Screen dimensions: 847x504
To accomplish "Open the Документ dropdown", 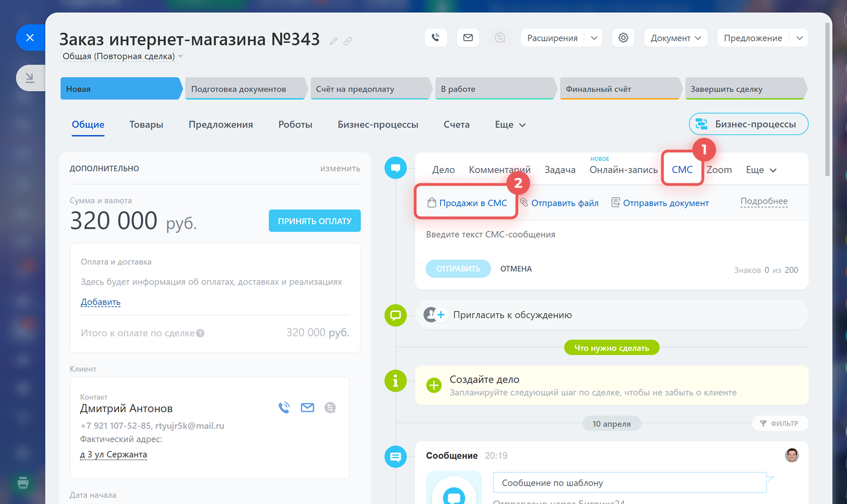I will tap(676, 38).
